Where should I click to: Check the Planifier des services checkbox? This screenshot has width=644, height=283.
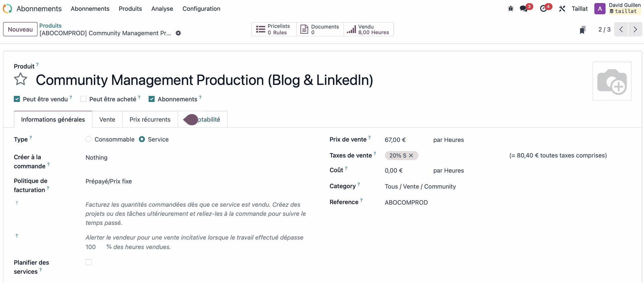(x=89, y=262)
